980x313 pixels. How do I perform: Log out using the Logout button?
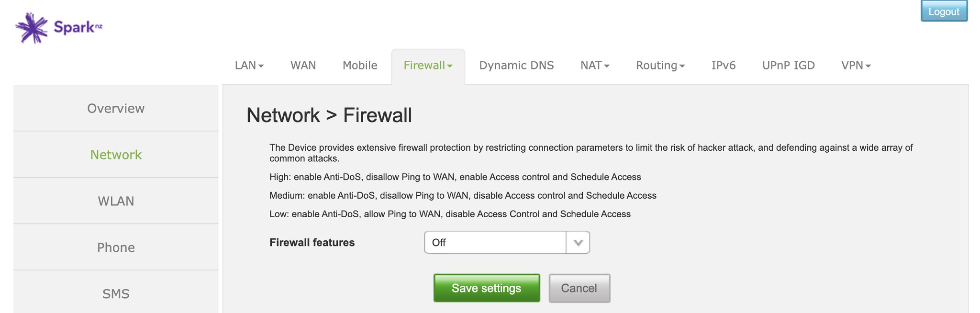point(944,11)
